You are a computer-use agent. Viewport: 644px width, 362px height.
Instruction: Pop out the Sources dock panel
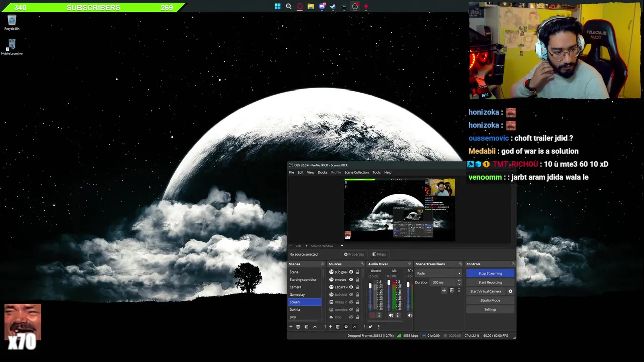click(x=362, y=264)
